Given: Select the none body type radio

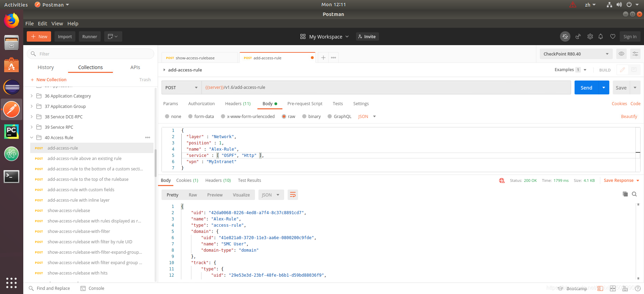Looking at the screenshot, I should coord(167,117).
